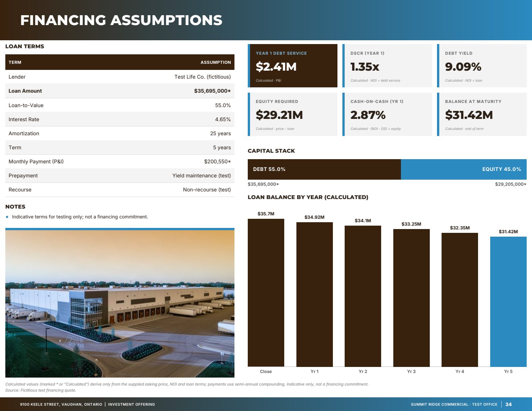
Task: Open the aerial warehouse property photo
Action: click(120, 303)
